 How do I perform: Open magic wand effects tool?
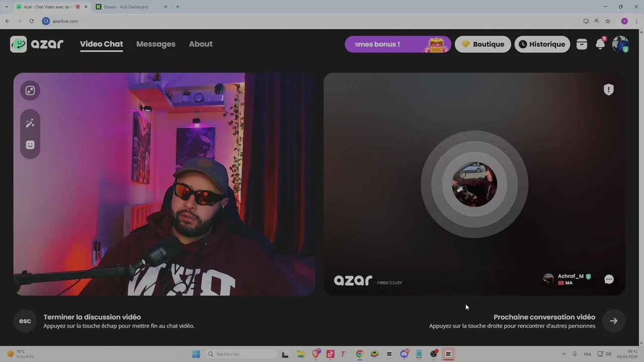coord(30,123)
